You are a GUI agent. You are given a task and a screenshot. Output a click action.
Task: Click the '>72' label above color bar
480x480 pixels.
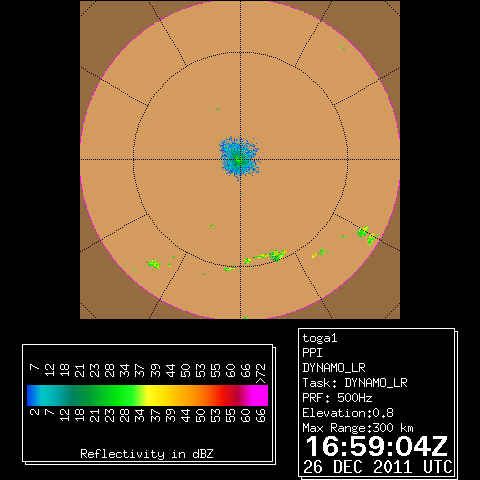click(x=261, y=373)
